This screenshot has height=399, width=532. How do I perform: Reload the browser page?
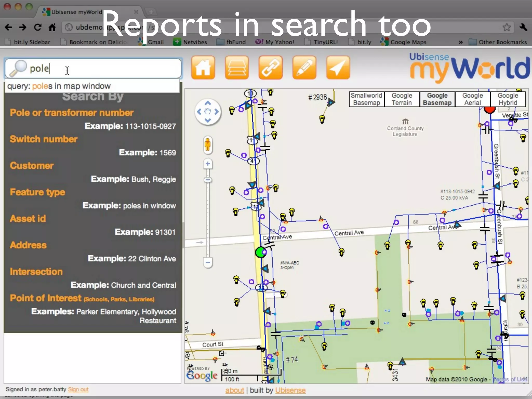click(38, 27)
